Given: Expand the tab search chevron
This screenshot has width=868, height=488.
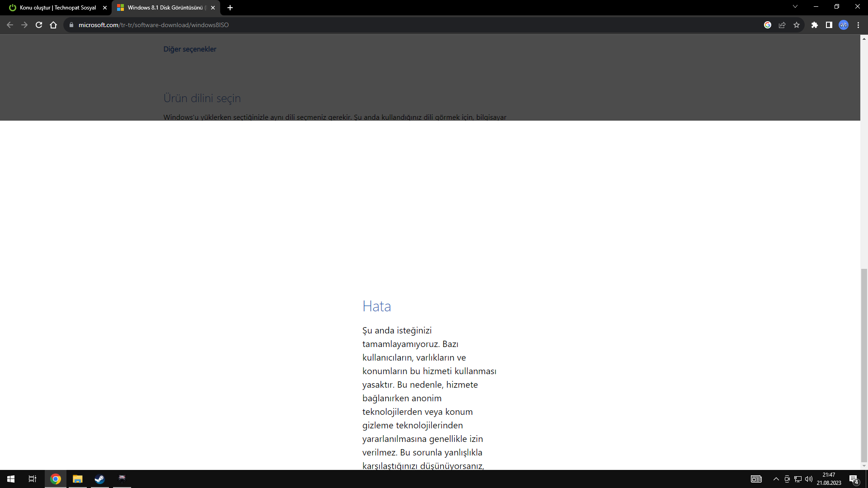Looking at the screenshot, I should click(795, 7).
